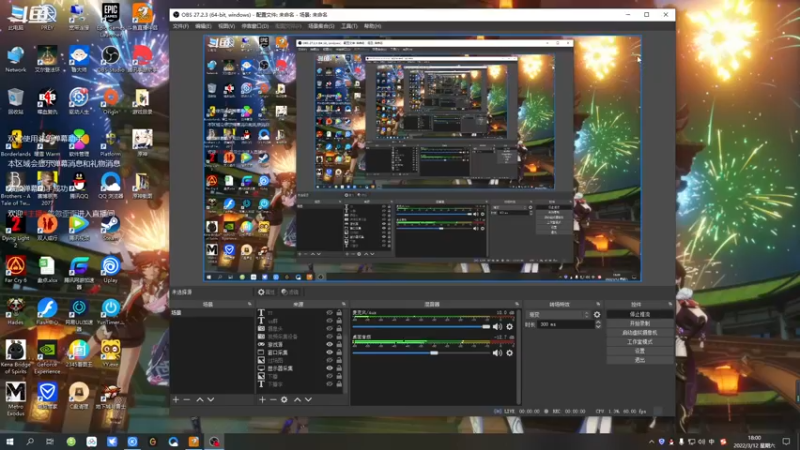800x450 pixels.
Task: Open Origin desktop shortcut
Action: point(110,101)
